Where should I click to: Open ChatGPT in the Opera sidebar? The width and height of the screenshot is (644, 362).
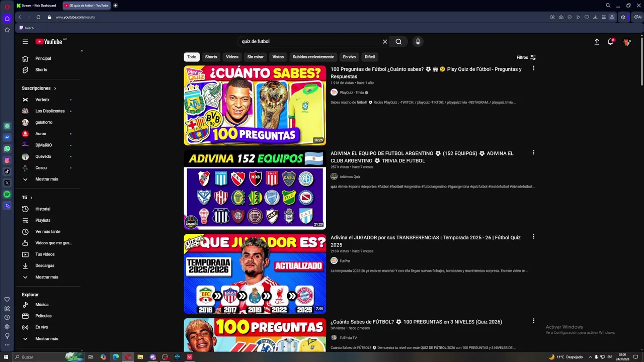pos(7,126)
